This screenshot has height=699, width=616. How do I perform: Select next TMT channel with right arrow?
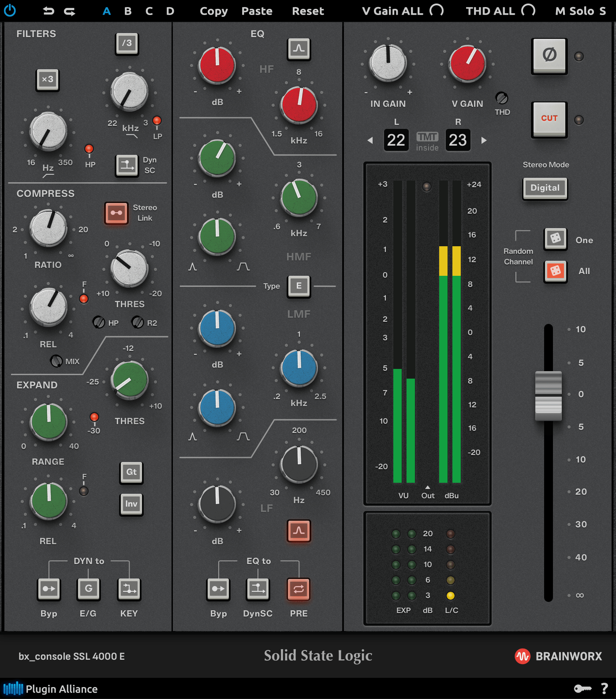pyautogui.click(x=484, y=140)
